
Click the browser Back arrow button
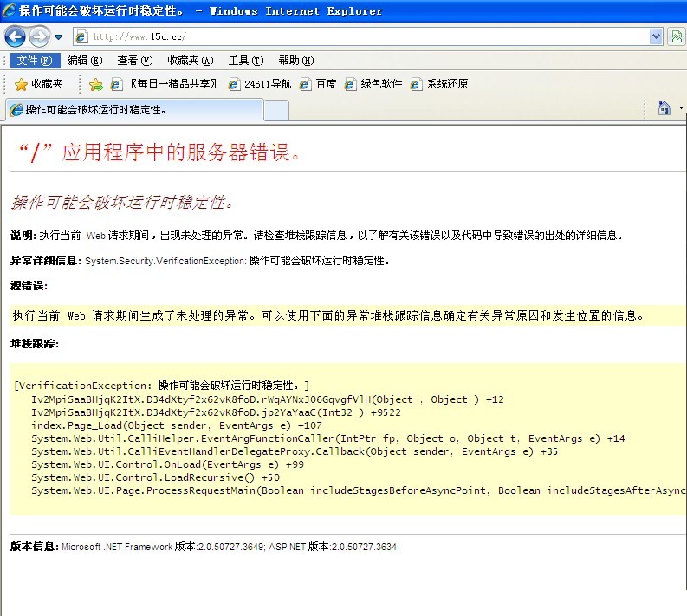(16, 36)
